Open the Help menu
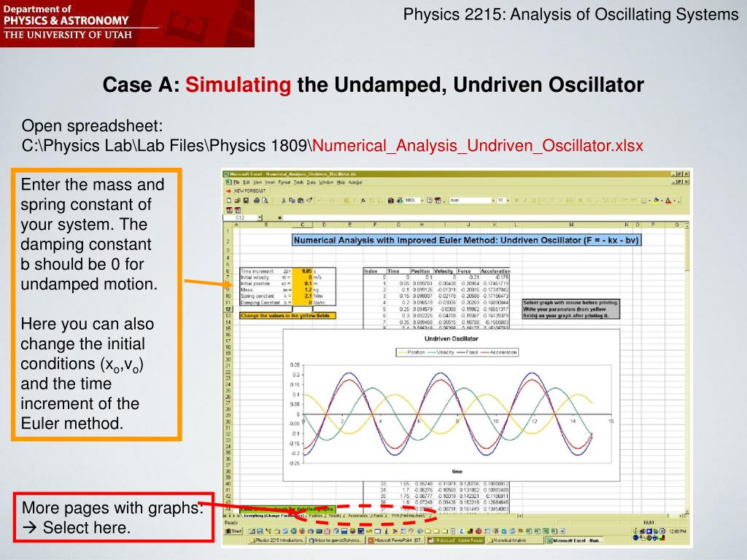The width and height of the screenshot is (747, 560). point(341,182)
